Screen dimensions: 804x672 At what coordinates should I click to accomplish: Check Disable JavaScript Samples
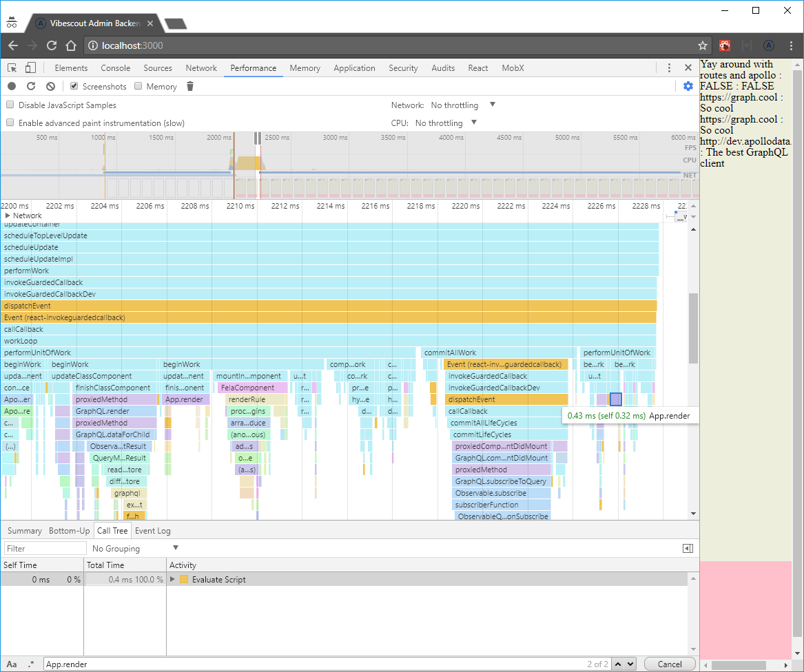click(10, 105)
